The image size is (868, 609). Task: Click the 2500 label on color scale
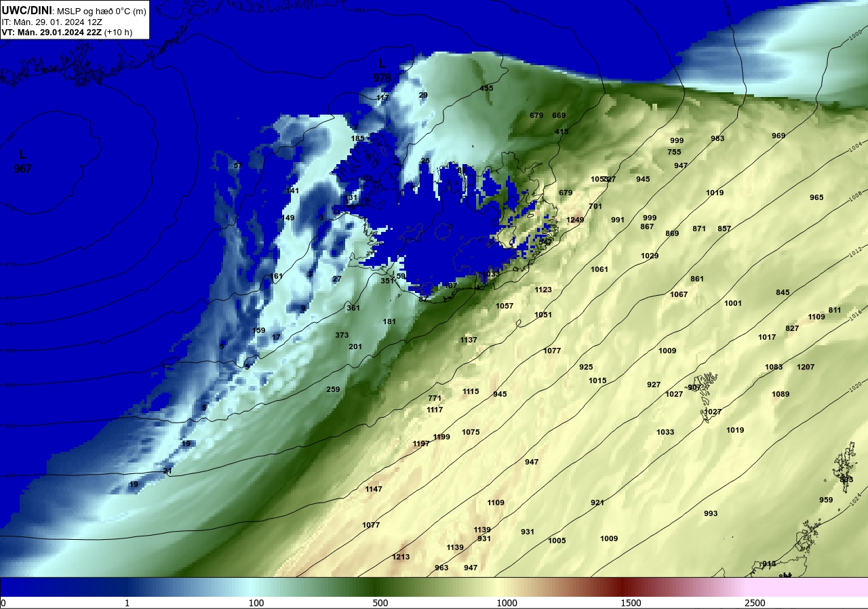point(755,603)
